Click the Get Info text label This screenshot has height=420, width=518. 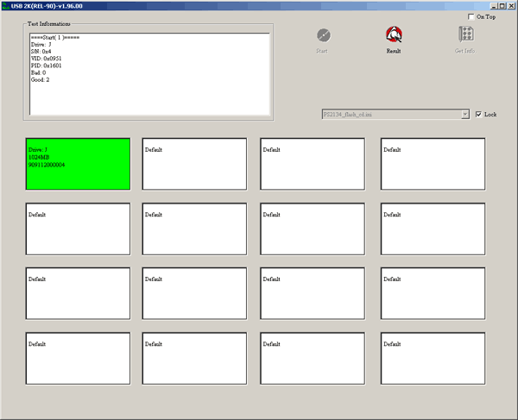[x=464, y=52]
